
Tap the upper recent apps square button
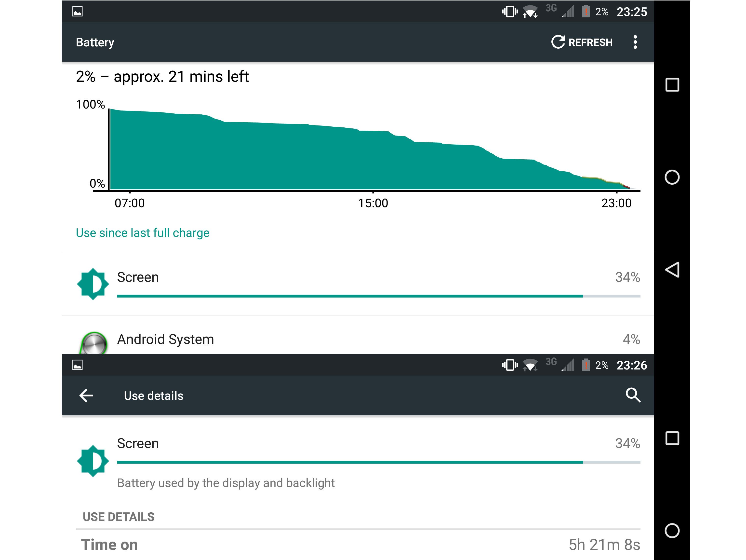[x=672, y=85]
